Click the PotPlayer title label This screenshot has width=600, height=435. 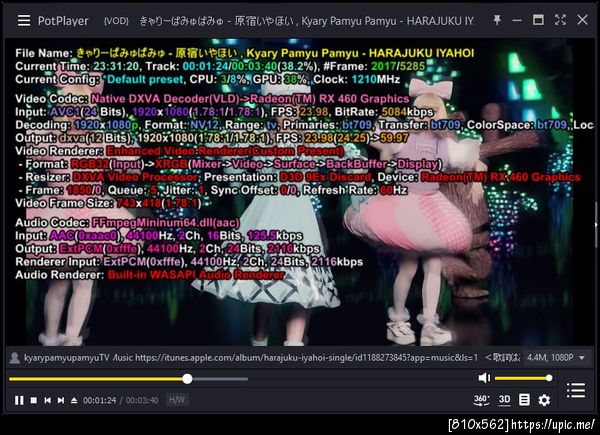click(63, 21)
